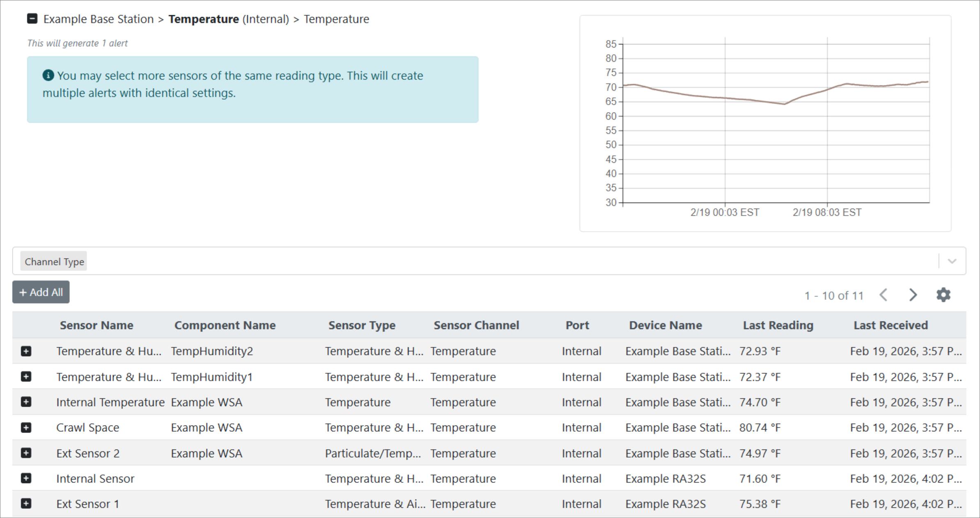980x518 pixels.
Task: Sort by Last Reading column
Action: [x=778, y=325]
